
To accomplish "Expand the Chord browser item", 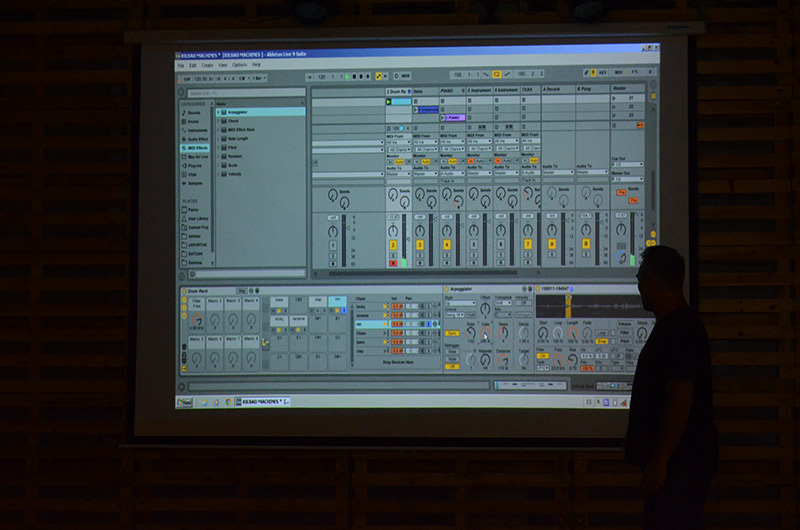I will 218,121.
